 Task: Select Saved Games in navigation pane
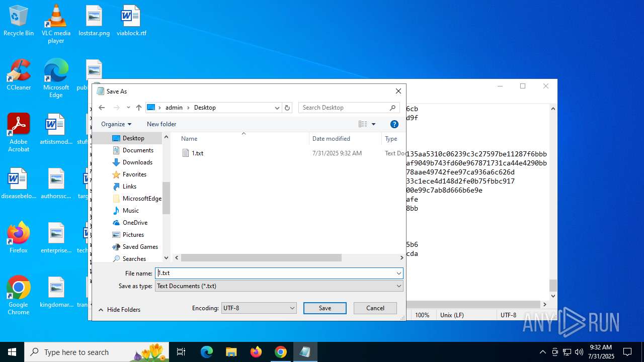[140, 247]
